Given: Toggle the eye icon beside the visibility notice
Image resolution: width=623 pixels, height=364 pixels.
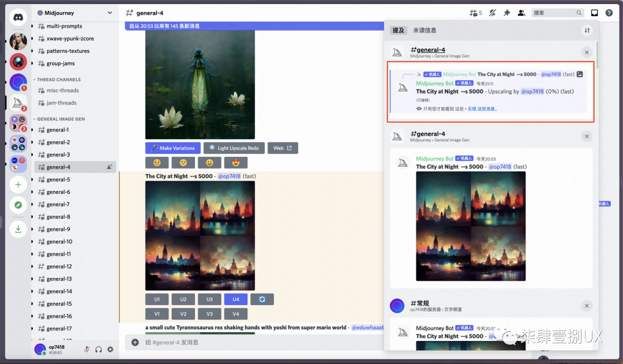Looking at the screenshot, I should pyautogui.click(x=419, y=109).
